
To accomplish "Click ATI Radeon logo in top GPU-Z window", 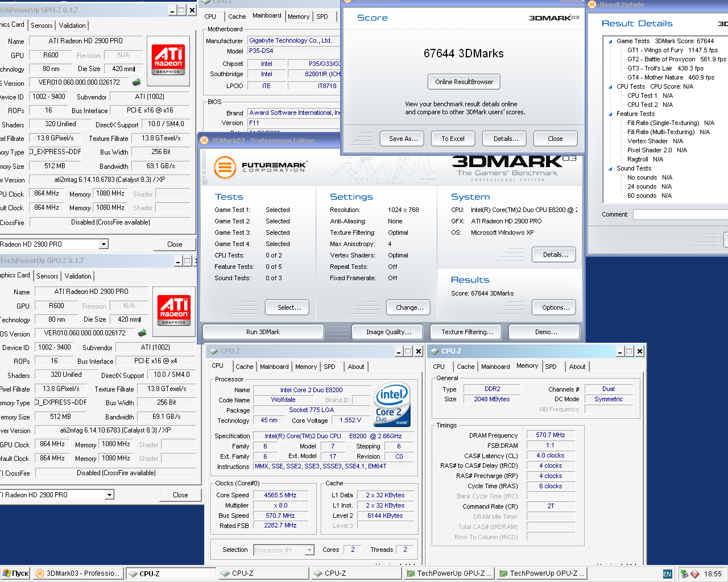I will [168, 60].
